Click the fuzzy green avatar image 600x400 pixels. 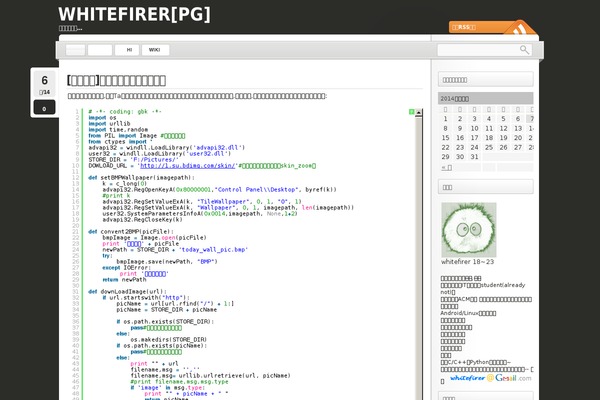tap(469, 230)
